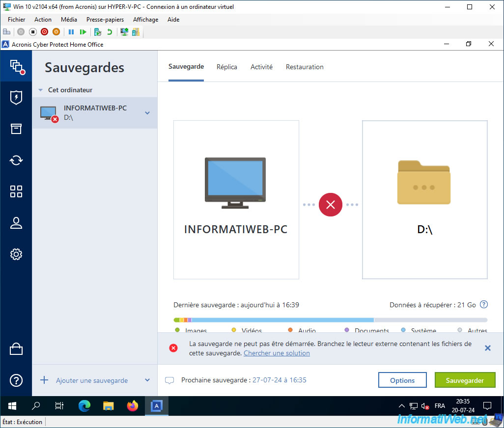Image resolution: width=504 pixels, height=428 pixels.
Task: Click the help icon next to Données à récupérer
Action: click(483, 304)
